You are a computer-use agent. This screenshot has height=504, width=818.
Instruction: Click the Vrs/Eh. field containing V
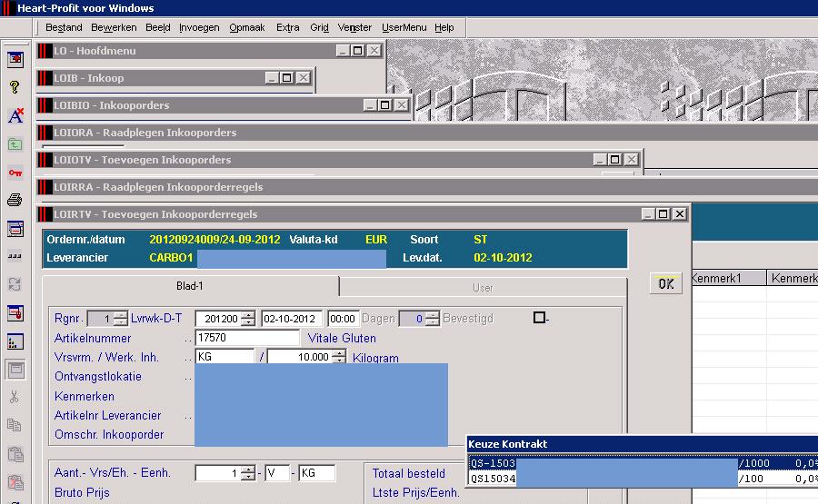point(277,473)
